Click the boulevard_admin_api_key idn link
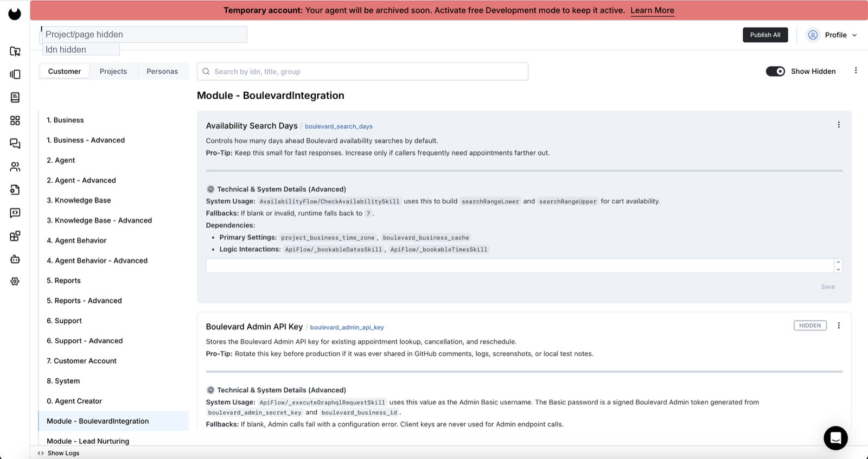Image resolution: width=868 pixels, height=459 pixels. pyautogui.click(x=347, y=327)
